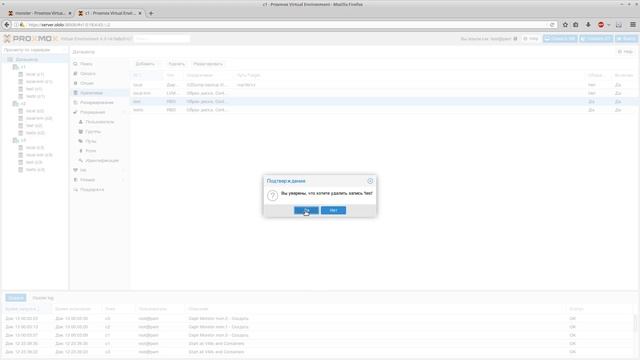Open the ad-blocker dropdown arrow
The height and width of the screenshot is (360, 640).
pyautogui.click(x=608, y=25)
